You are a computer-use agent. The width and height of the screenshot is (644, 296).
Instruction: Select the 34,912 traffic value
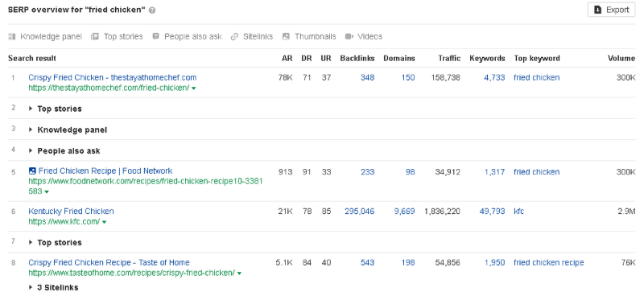point(448,172)
